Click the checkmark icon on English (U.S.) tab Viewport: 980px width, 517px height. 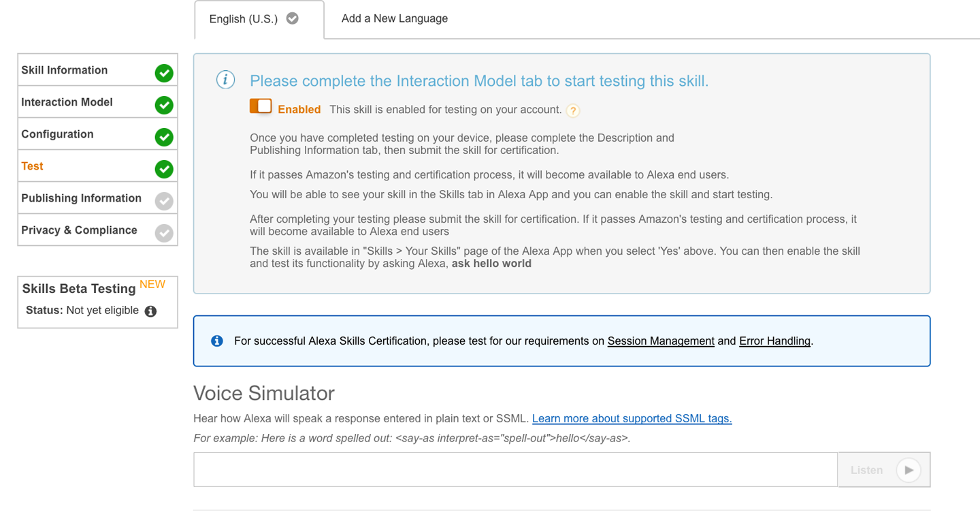point(293,18)
